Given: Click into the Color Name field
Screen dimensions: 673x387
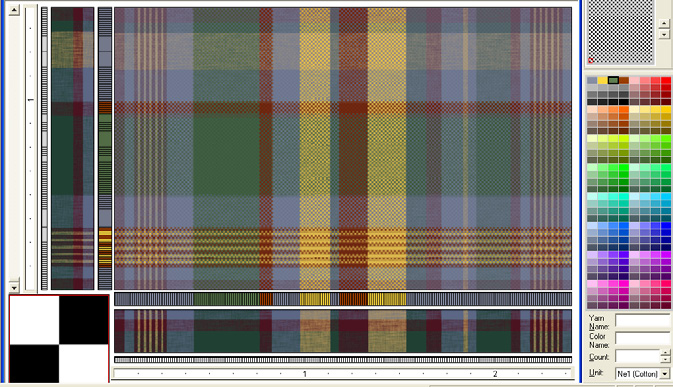Looking at the screenshot, I should click(x=642, y=339).
